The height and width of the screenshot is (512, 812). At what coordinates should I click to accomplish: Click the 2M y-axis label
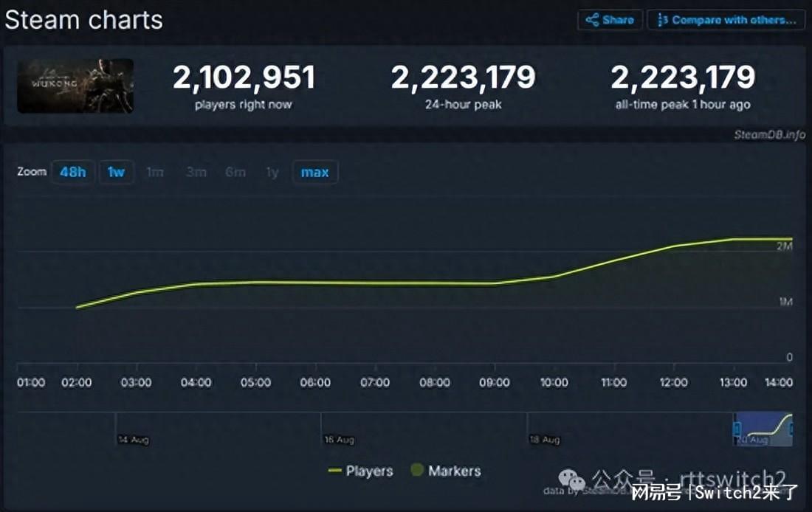[x=785, y=246]
